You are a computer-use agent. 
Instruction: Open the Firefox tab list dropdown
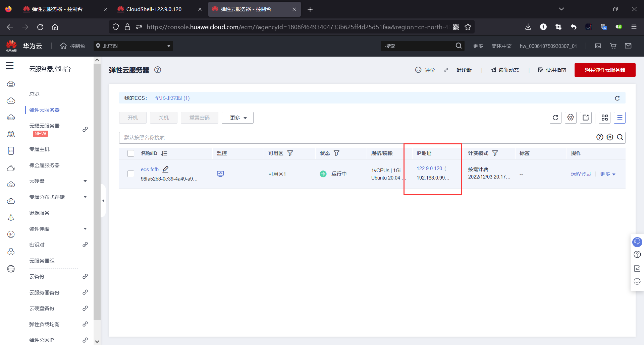[561, 9]
